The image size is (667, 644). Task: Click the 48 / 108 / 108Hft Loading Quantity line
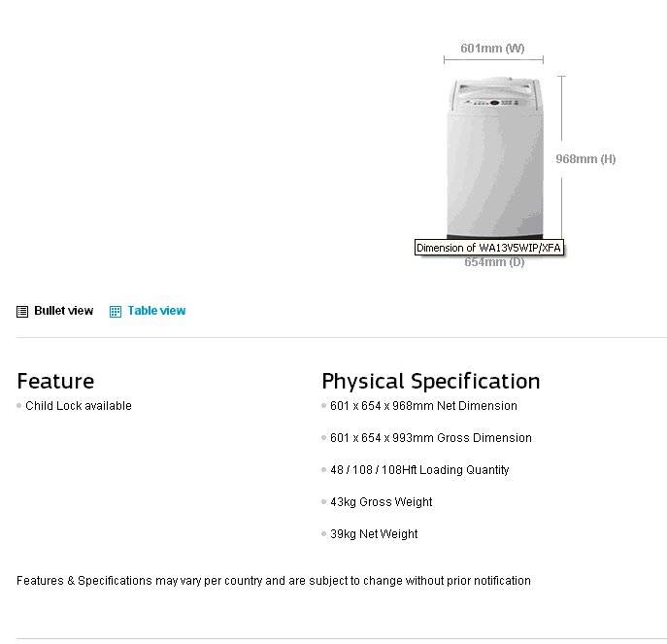tap(419, 470)
